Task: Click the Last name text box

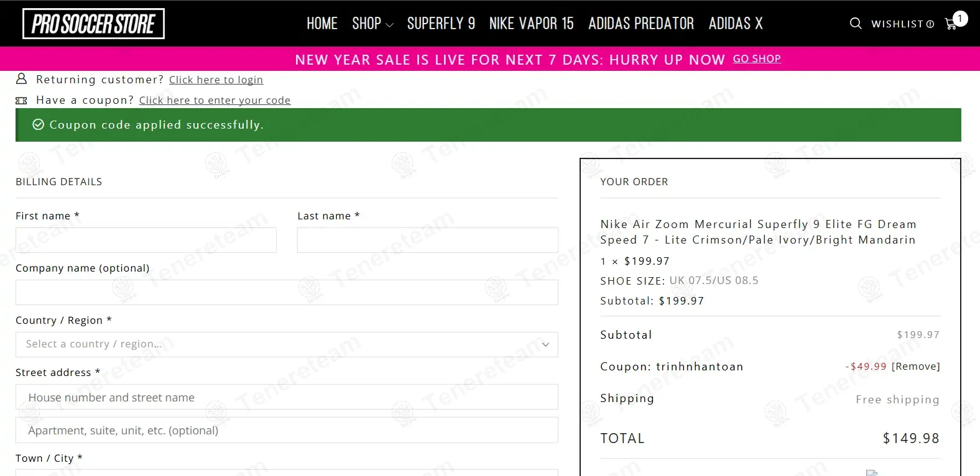Action: [427, 240]
